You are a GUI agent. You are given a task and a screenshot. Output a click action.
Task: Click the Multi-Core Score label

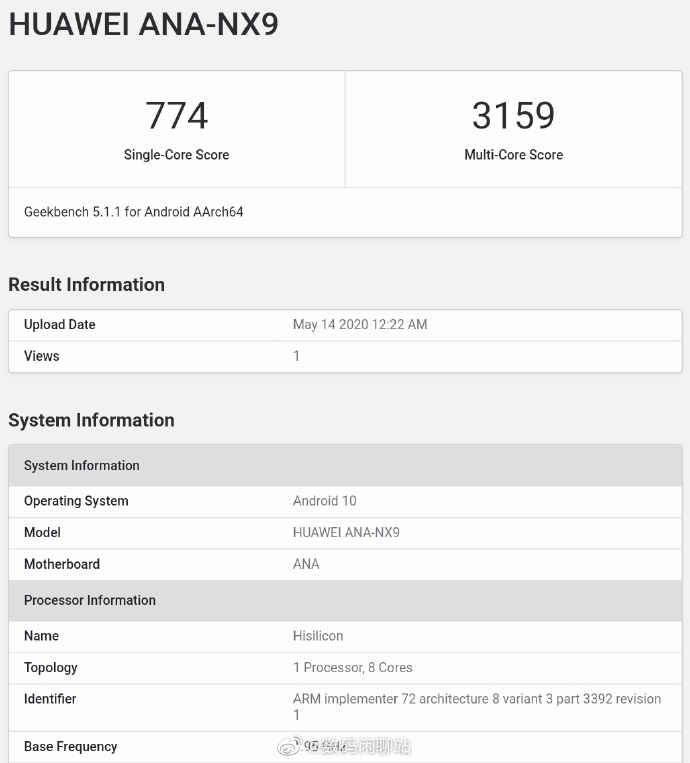click(513, 155)
